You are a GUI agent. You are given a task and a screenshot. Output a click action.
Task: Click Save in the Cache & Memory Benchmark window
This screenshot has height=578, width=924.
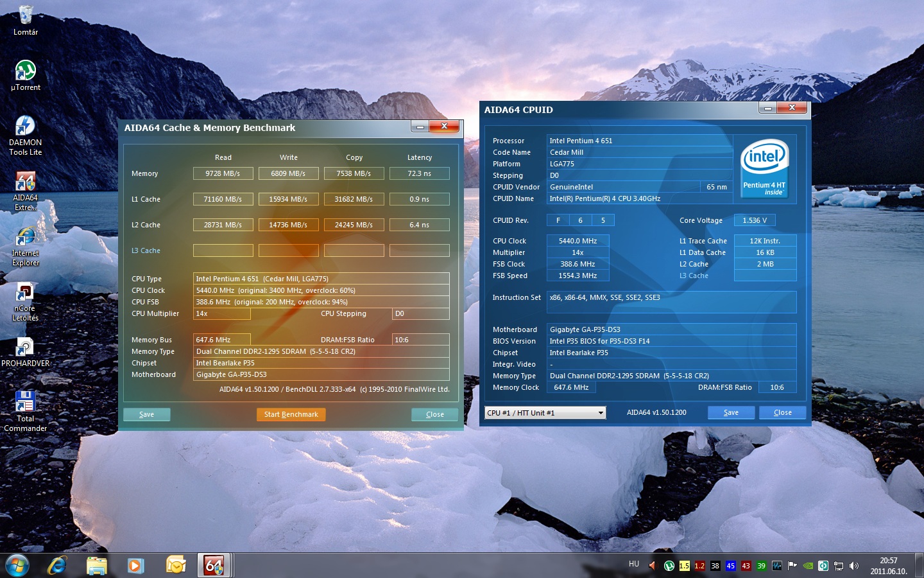147,414
